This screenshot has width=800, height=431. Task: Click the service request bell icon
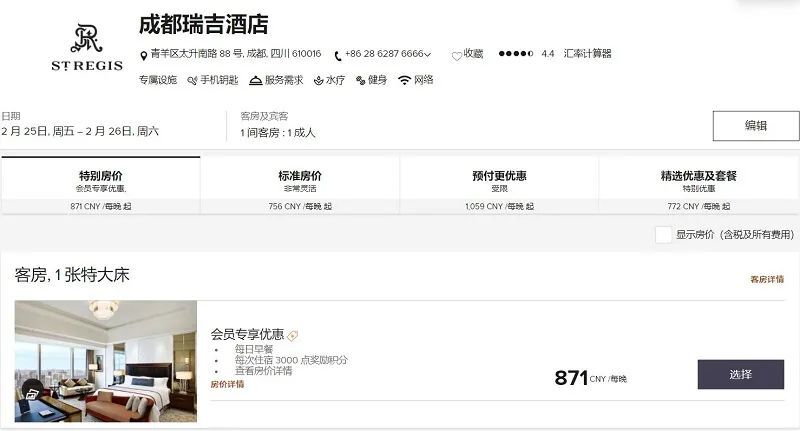[x=256, y=80]
